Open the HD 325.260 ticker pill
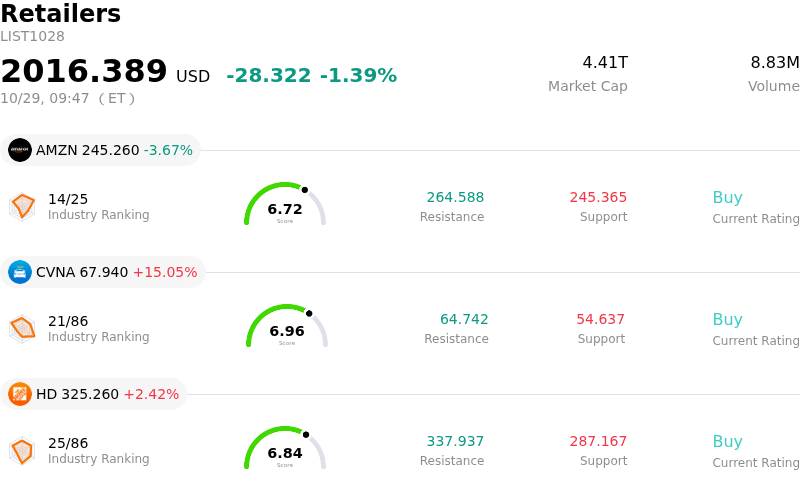 (93, 394)
